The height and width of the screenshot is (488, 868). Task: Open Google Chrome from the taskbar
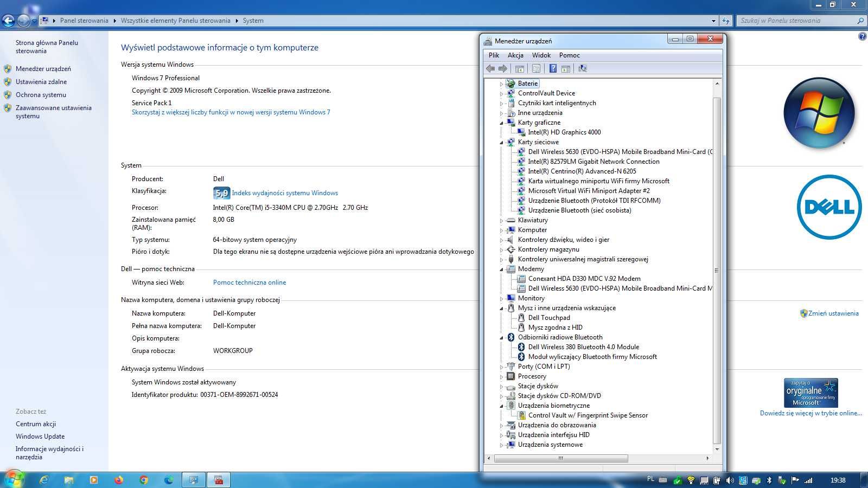tap(144, 480)
